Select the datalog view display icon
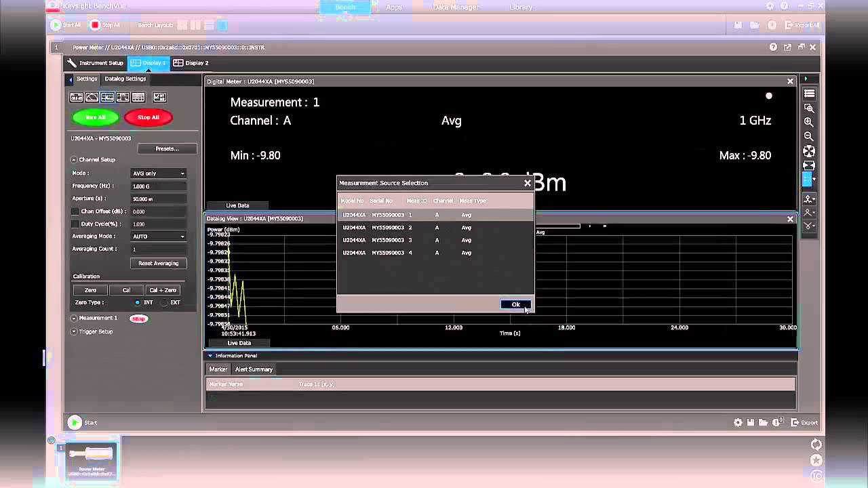 pos(107,98)
